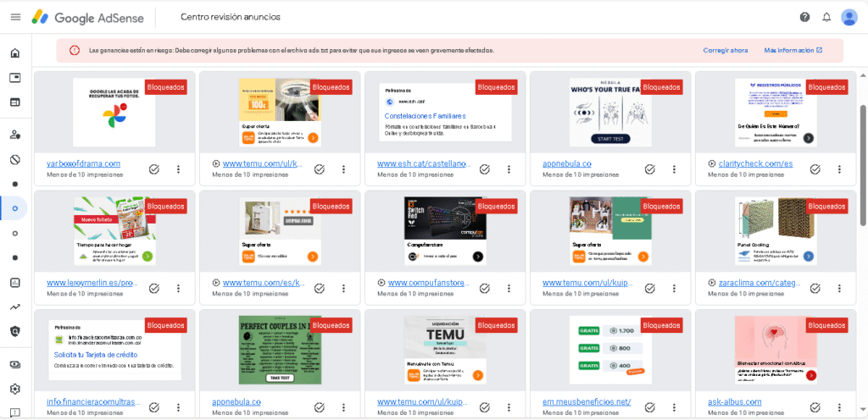The height and width of the screenshot is (420, 868).
Task: Open the Reports icon in sidebar
Action: (x=14, y=282)
